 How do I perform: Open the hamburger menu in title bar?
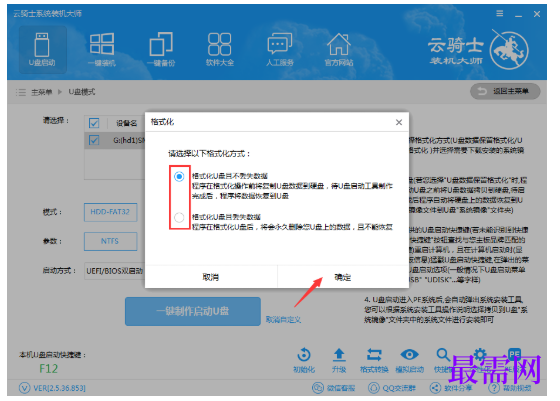(500, 14)
